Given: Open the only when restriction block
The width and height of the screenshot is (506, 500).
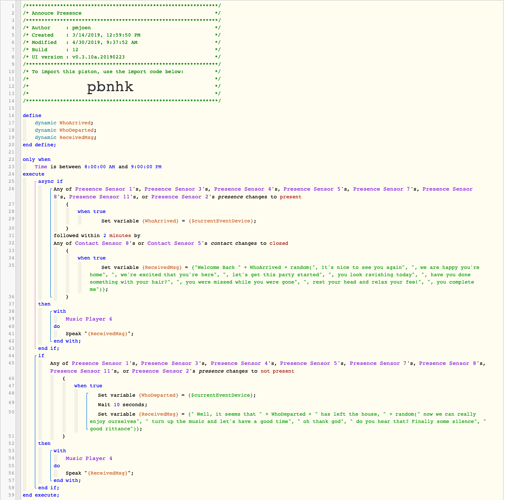Looking at the screenshot, I should (37, 159).
